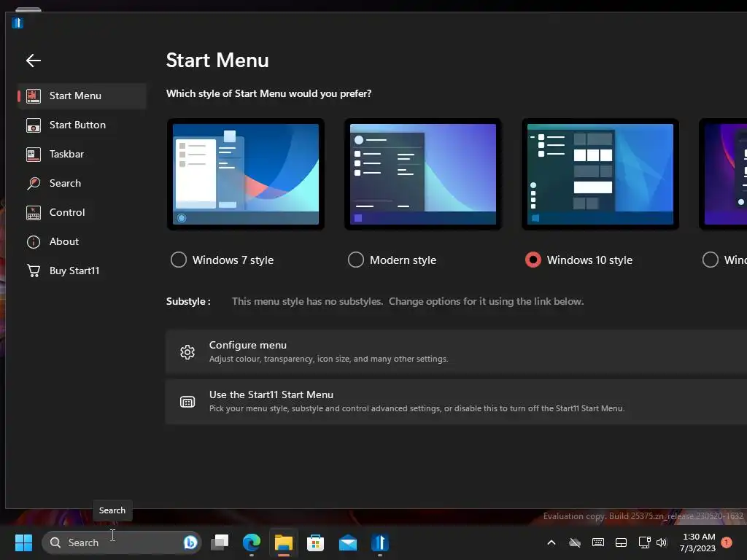
Task: Click the Windows 7 style preview thumbnail
Action: click(246, 174)
